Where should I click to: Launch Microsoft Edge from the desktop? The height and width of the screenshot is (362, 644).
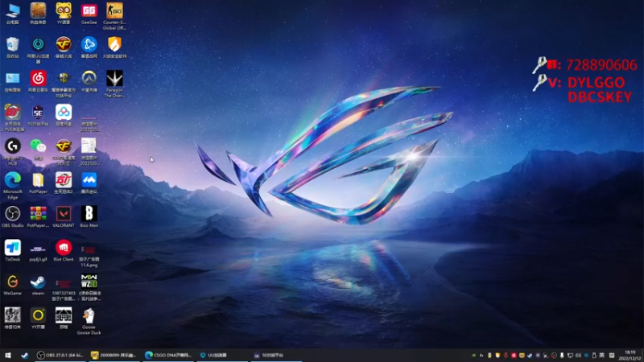click(13, 186)
